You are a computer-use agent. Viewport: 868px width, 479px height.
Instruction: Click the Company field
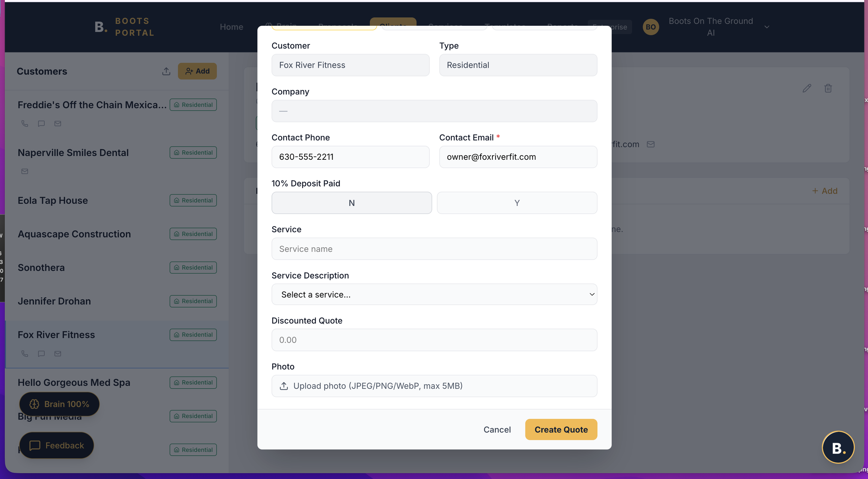[434, 111]
